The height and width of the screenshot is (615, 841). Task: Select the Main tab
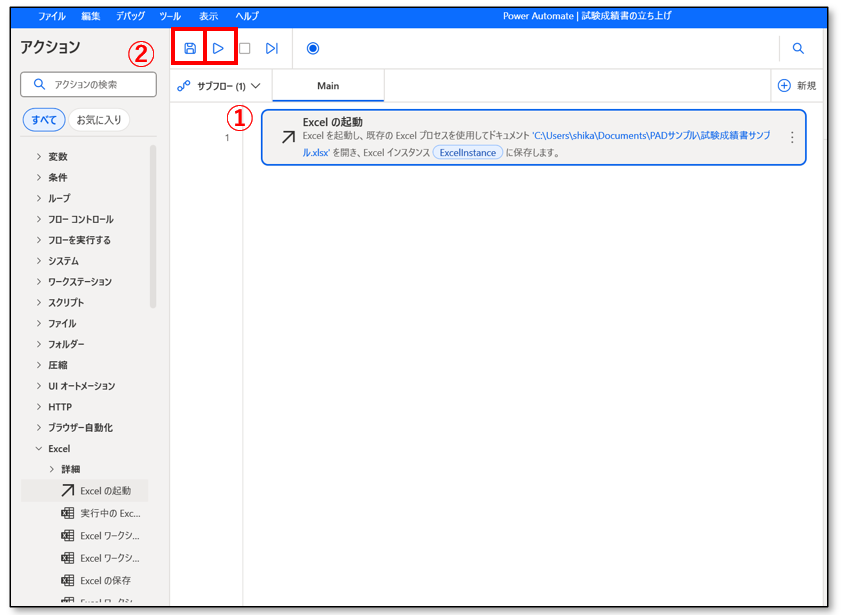click(328, 86)
